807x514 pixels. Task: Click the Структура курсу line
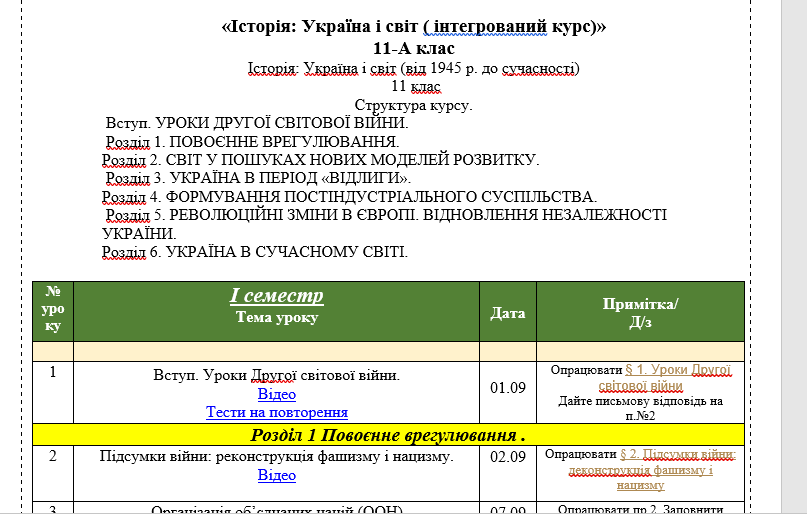coord(413,105)
